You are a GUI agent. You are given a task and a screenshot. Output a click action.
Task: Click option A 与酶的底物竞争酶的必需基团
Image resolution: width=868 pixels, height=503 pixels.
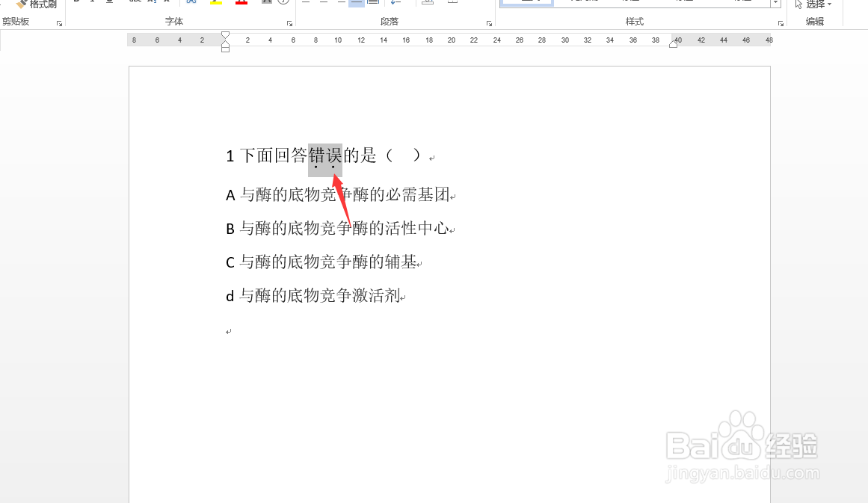[x=338, y=195]
